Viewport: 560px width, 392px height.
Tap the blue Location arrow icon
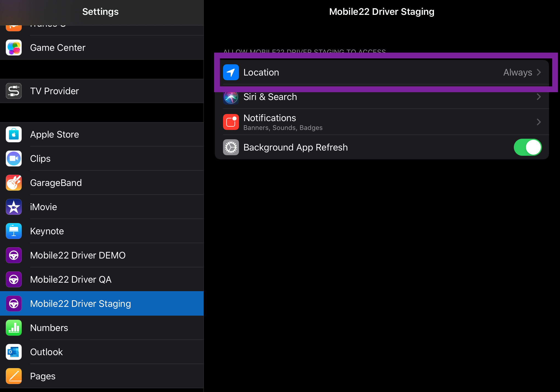click(231, 72)
